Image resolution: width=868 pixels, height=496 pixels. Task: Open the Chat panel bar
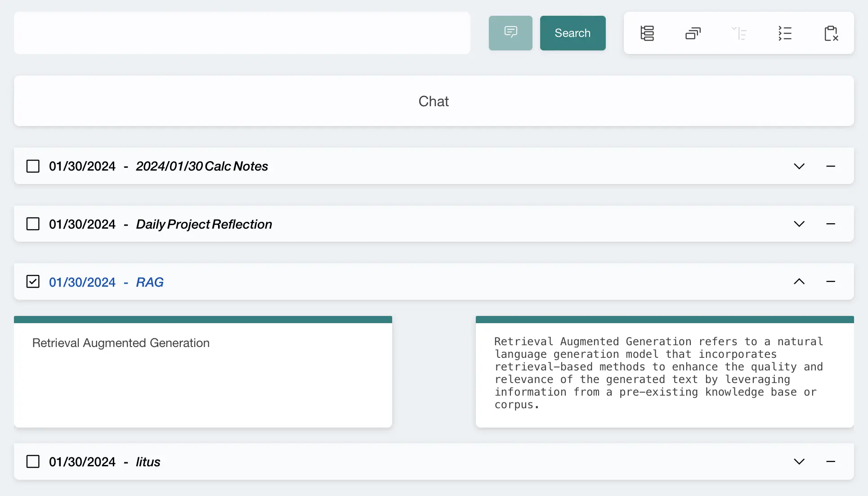(434, 101)
